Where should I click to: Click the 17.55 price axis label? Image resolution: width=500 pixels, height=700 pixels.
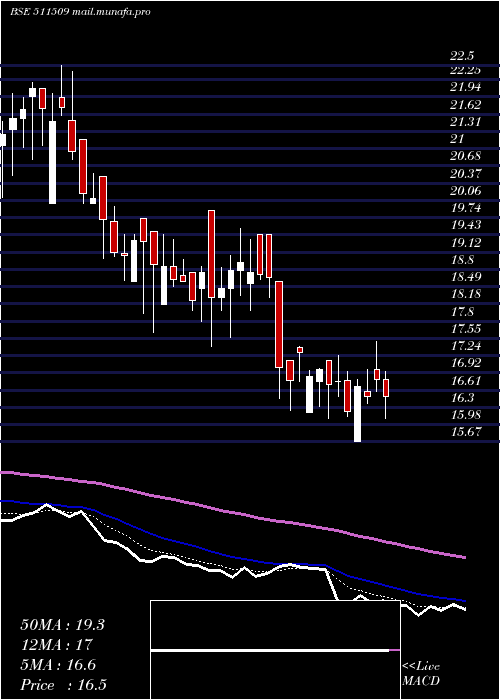click(465, 329)
